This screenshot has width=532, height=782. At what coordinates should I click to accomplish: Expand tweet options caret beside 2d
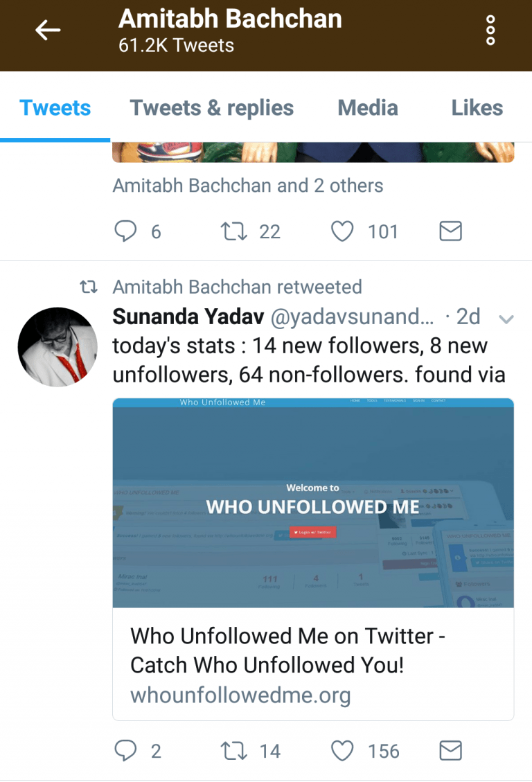(506, 319)
